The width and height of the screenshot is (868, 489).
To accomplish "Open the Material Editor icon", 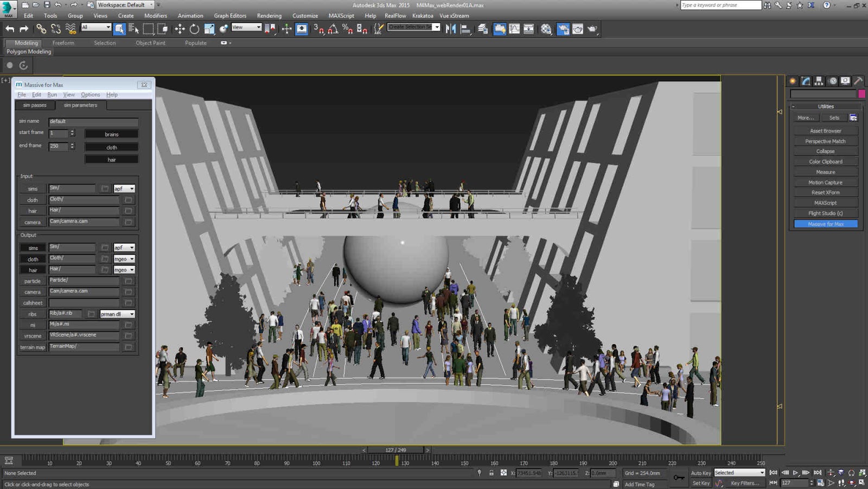I will (546, 29).
